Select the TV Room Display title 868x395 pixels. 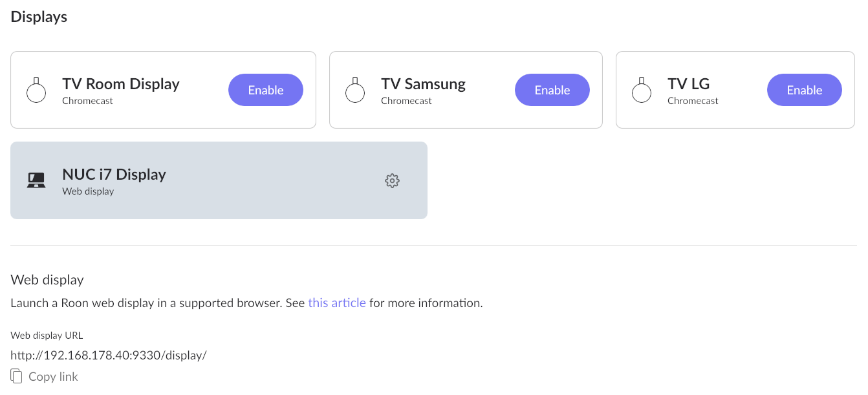pos(121,84)
